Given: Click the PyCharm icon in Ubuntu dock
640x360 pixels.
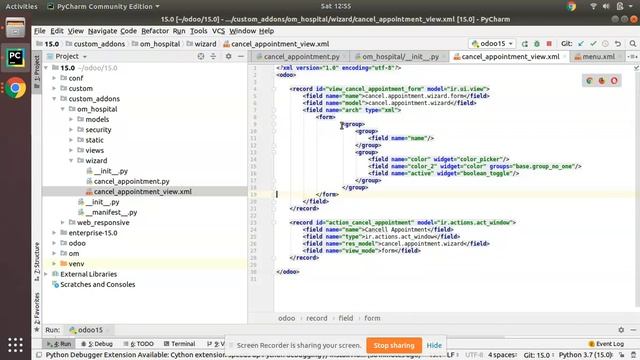Looking at the screenshot, I should tap(16, 58).
